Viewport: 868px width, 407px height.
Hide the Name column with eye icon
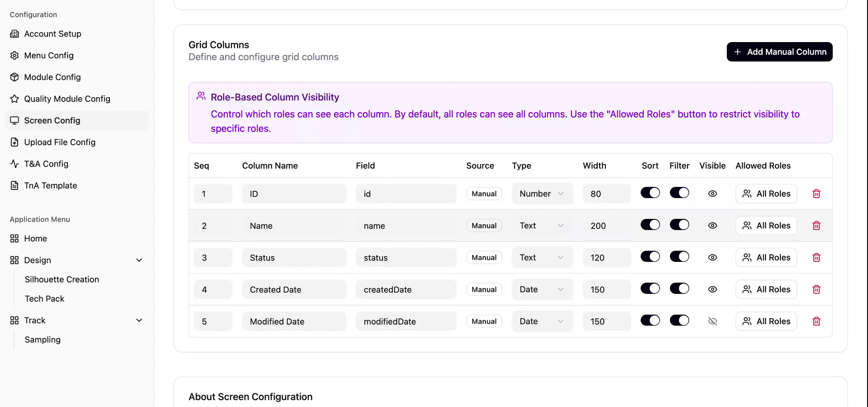[712, 226]
